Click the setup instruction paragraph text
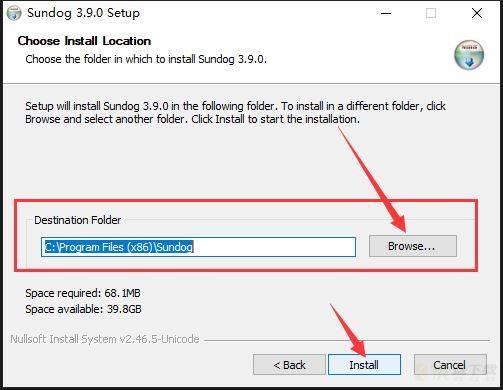 pos(235,112)
